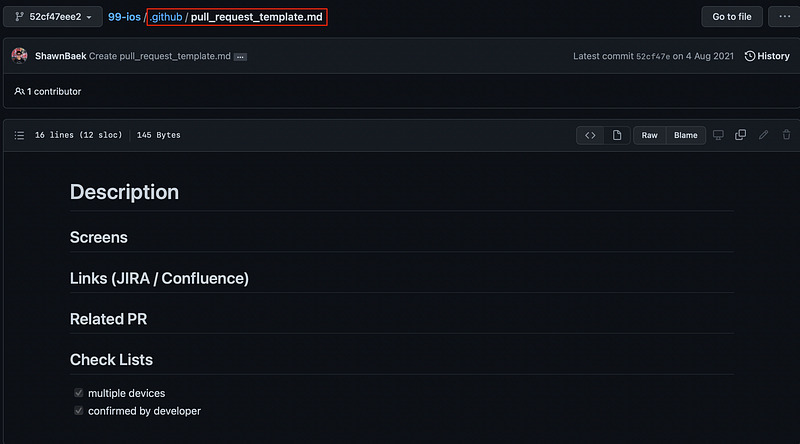Toggle the multiple devices checkbox
800x444 pixels.
tap(79, 393)
